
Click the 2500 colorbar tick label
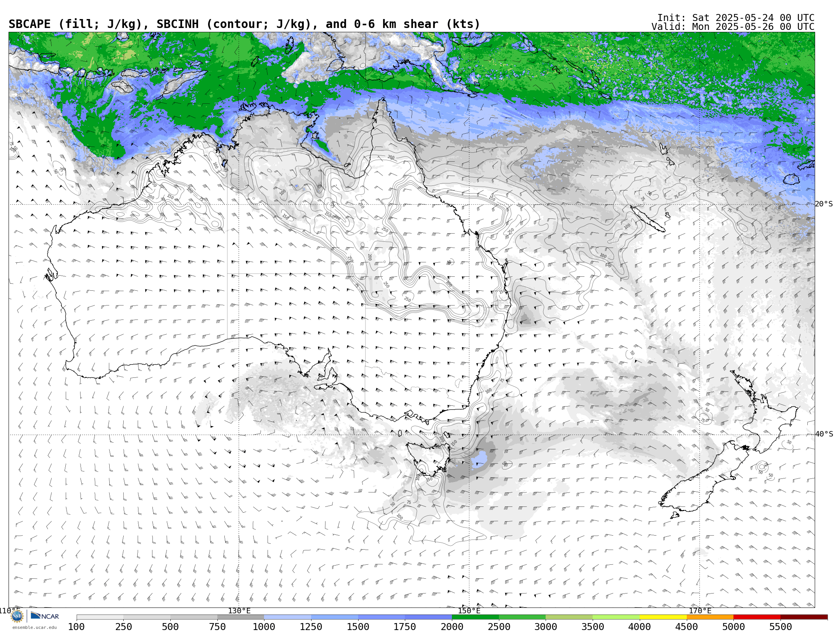(x=499, y=627)
